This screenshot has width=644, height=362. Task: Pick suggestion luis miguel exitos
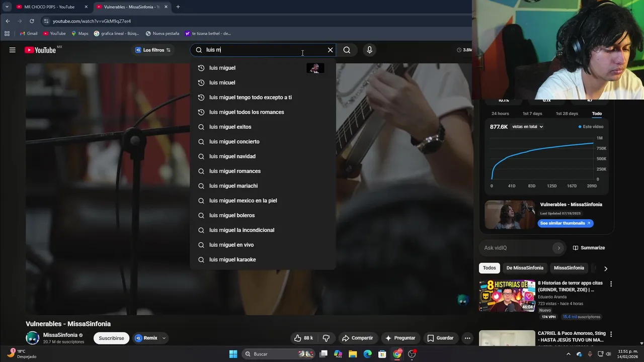tap(263, 127)
